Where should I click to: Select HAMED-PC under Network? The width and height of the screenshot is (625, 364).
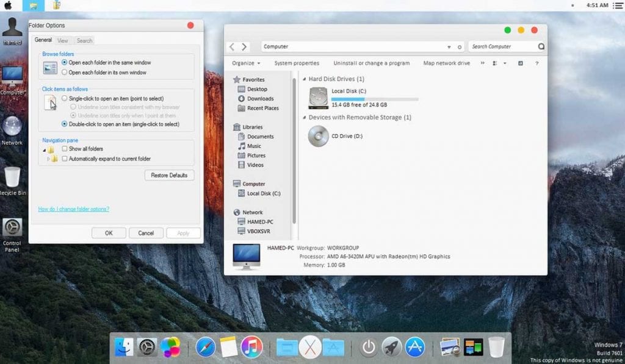255,222
